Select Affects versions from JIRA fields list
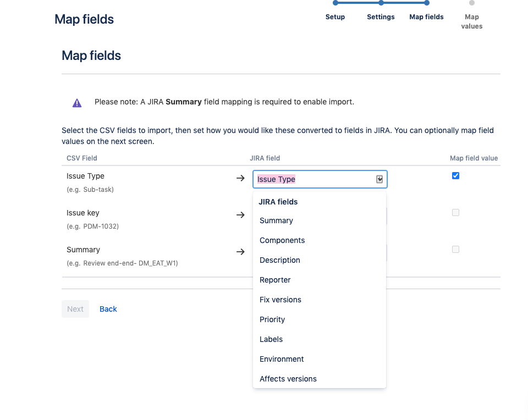Viewport: 528px width, 420px height. (319, 379)
